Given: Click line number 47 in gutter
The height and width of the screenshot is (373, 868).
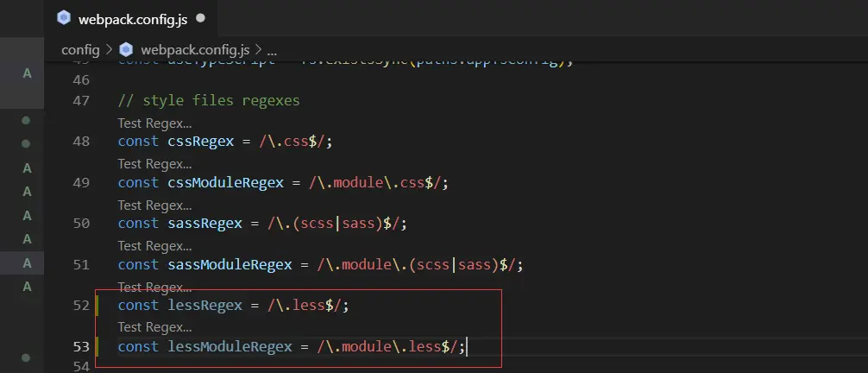Looking at the screenshot, I should [x=81, y=101].
